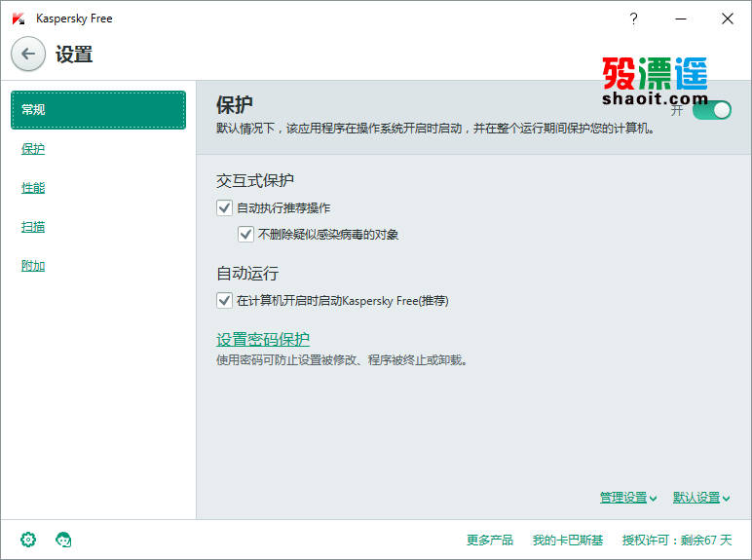
Task: Open settings via the gear icon
Action: coord(28,540)
